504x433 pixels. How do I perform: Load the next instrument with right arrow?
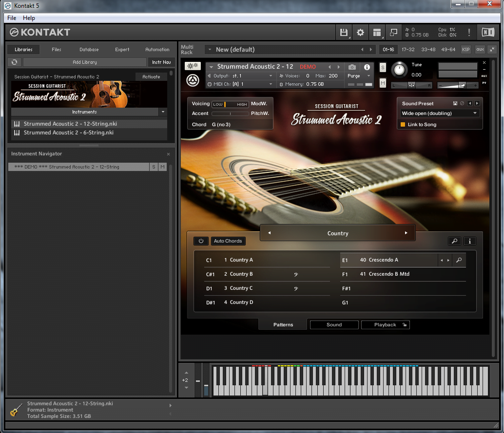(x=338, y=67)
